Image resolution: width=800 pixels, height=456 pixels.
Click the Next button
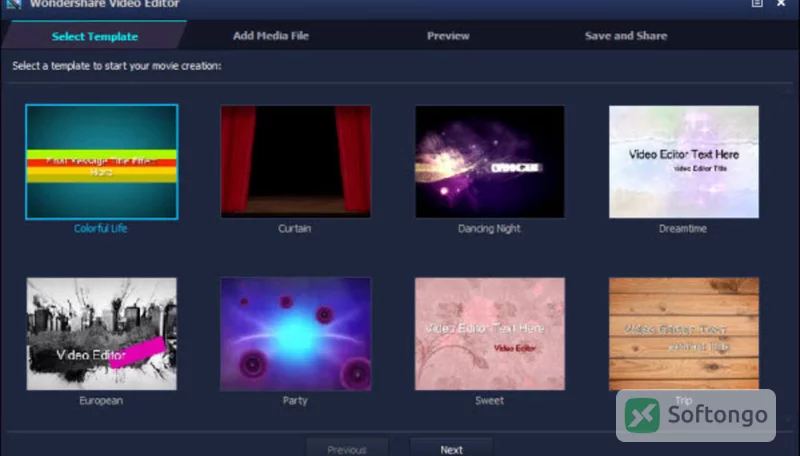coord(452,449)
